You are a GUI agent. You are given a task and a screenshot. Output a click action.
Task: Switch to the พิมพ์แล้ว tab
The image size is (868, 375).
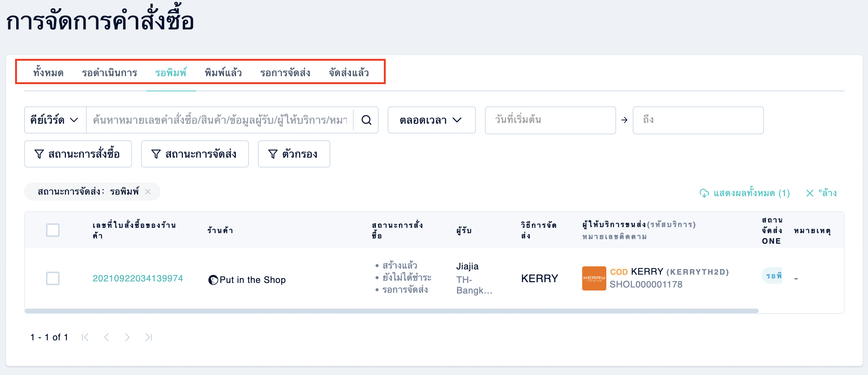coord(223,72)
